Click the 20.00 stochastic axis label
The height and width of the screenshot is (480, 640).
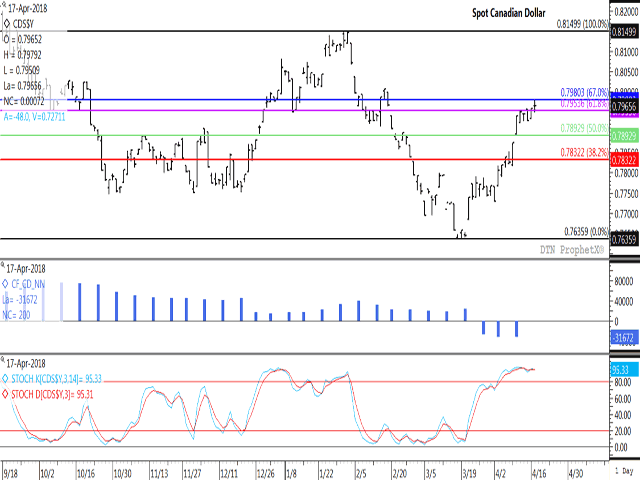(x=623, y=431)
